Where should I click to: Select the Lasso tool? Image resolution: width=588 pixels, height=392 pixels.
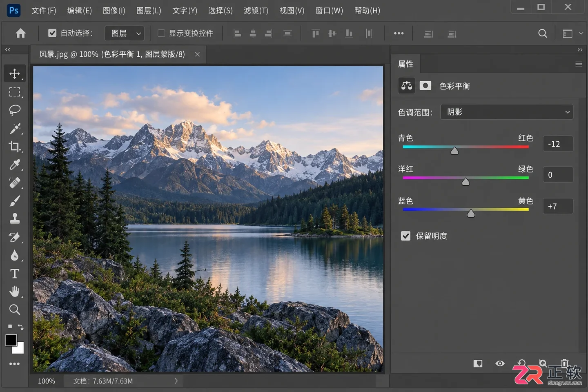pyautogui.click(x=15, y=110)
